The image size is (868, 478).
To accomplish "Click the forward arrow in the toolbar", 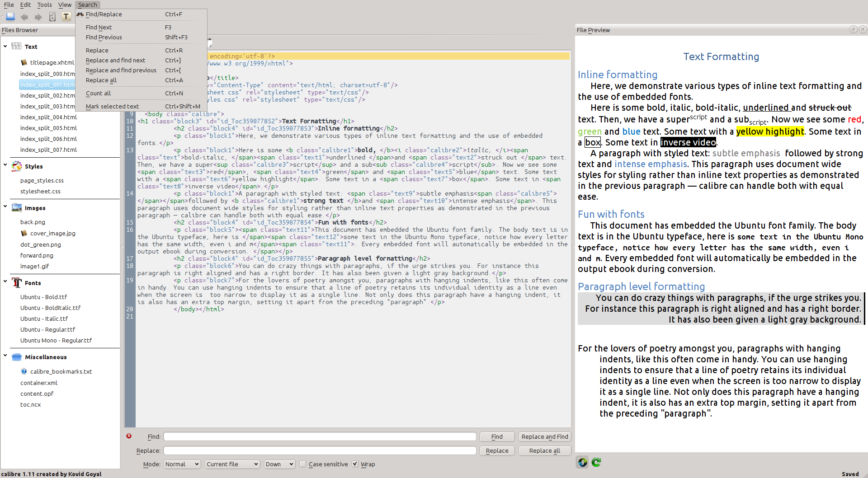I will [x=38, y=17].
